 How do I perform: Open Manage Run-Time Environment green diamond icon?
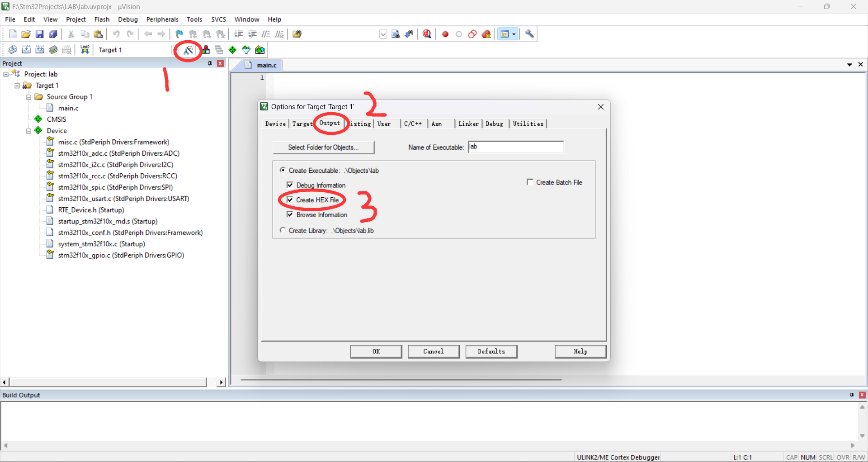(x=232, y=50)
